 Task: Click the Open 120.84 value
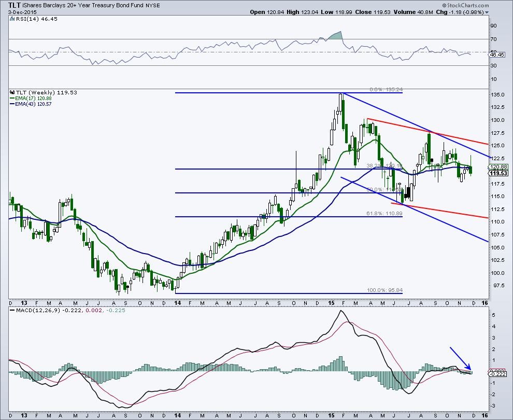[x=267, y=12]
